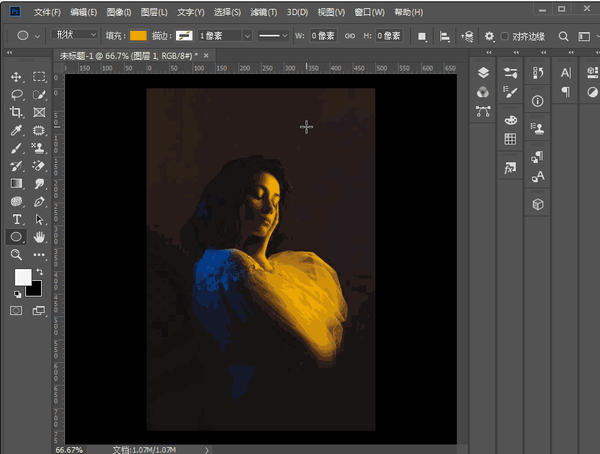Screen dimensions: 600x454
Task: Select the Rectangular Marquee tool
Action: tap(39, 77)
